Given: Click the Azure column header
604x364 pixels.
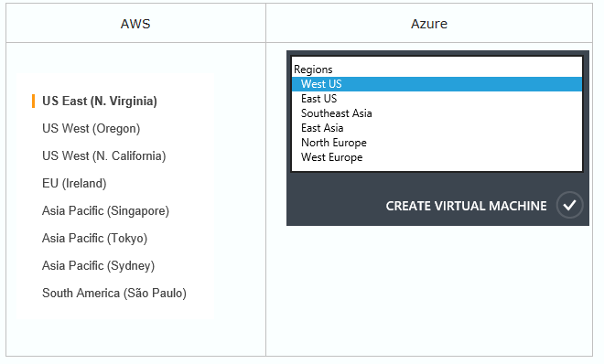Looking at the screenshot, I should coord(428,24).
